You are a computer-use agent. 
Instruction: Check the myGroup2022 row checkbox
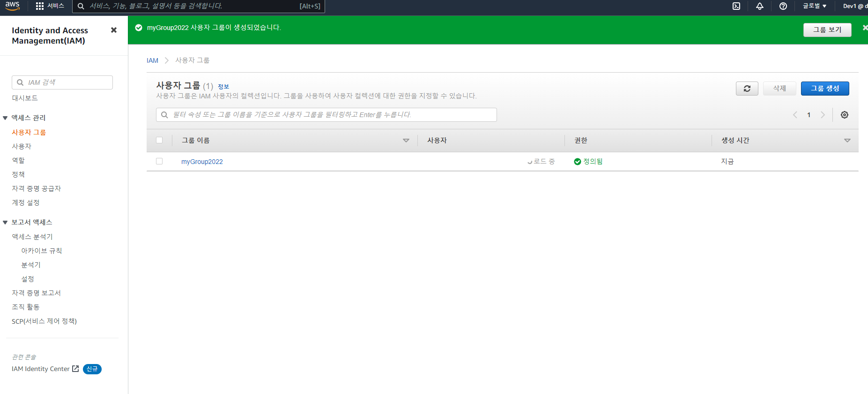[159, 161]
